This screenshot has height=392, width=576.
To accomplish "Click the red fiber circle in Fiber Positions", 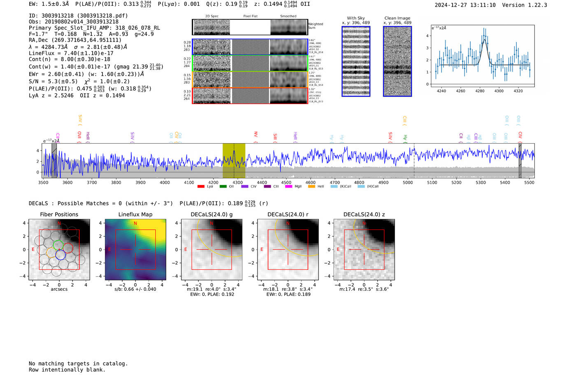I will pos(68,248).
